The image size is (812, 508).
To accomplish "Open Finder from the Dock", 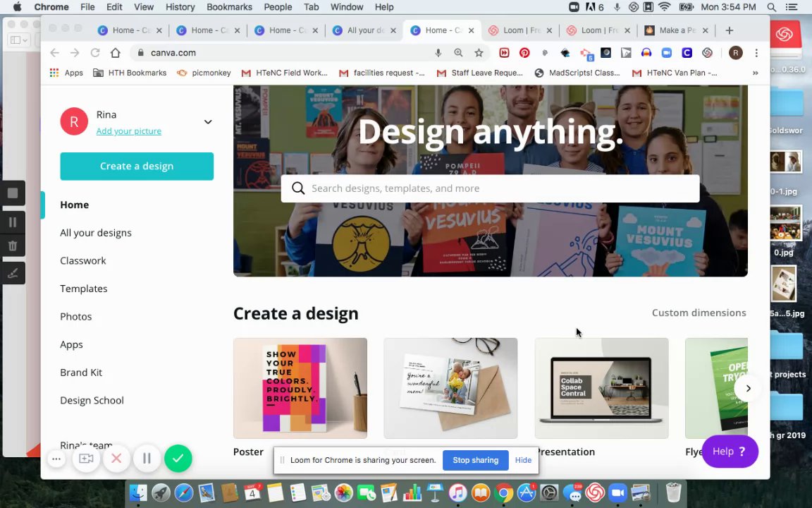I will coord(137,492).
